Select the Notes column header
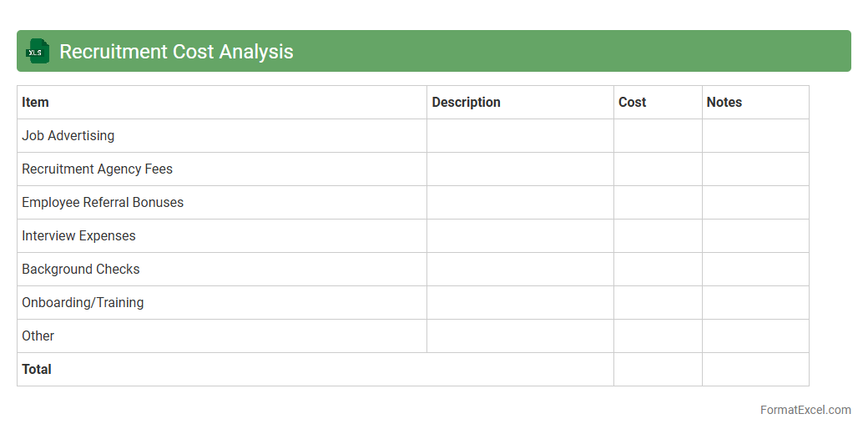This screenshot has width=868, height=434. point(724,102)
